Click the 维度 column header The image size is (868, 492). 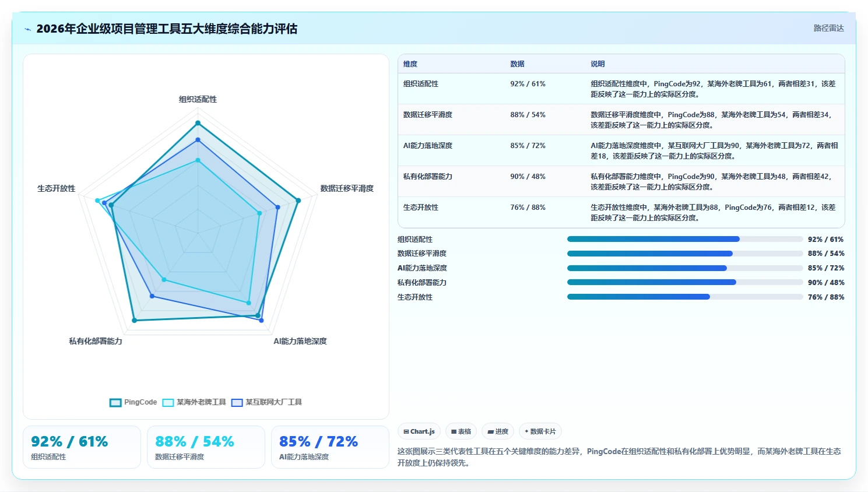(x=410, y=64)
